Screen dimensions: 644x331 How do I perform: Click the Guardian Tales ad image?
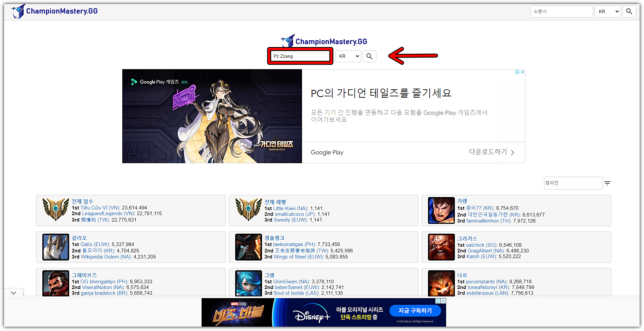pyautogui.click(x=212, y=116)
